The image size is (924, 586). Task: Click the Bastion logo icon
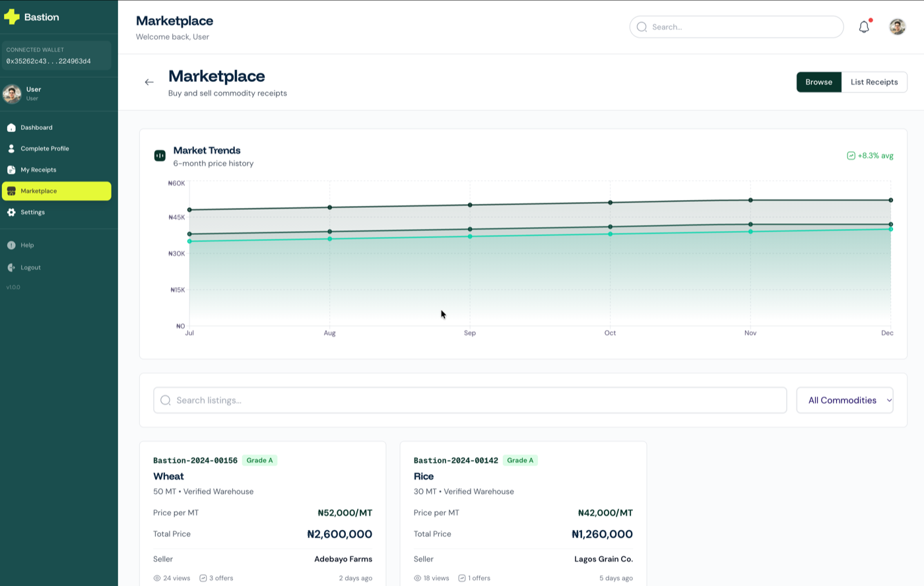12,17
